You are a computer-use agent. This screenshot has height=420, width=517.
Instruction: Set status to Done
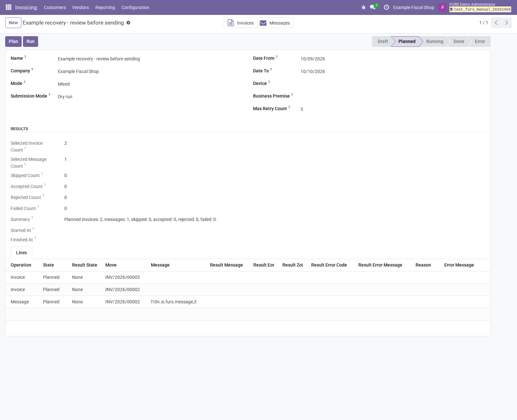coord(459,41)
